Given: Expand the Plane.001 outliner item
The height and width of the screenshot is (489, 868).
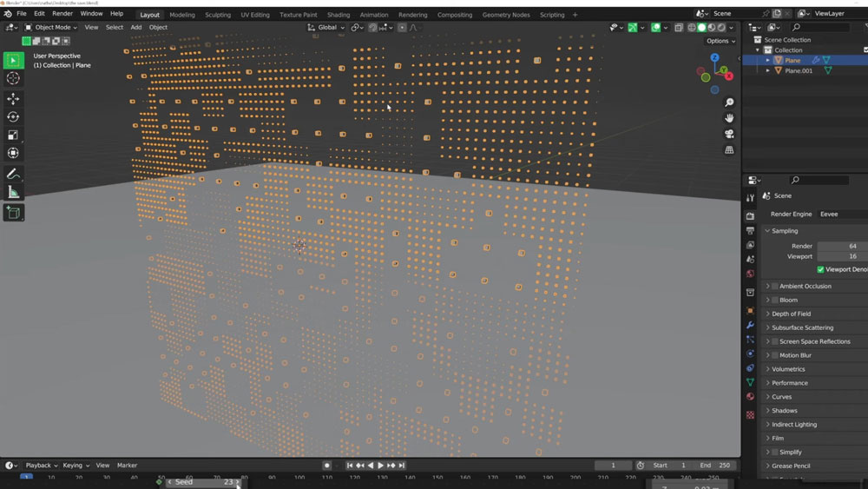Looking at the screenshot, I should pos(767,70).
